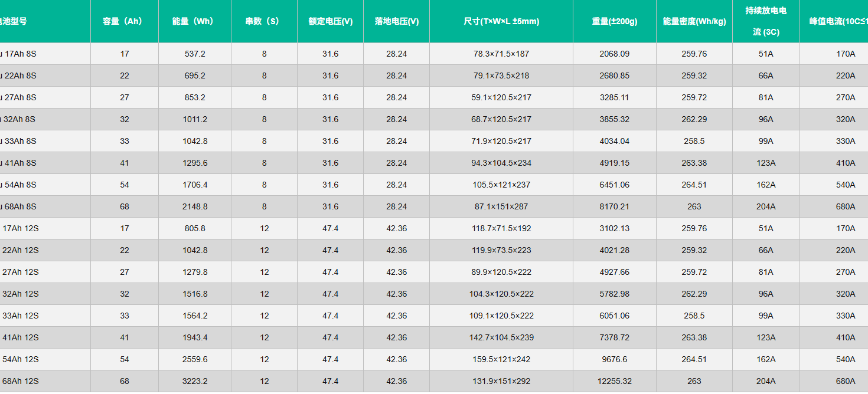The width and height of the screenshot is (868, 394).
Task: Select the 能量密度(Wh/kg) header cell
Action: [x=694, y=21]
